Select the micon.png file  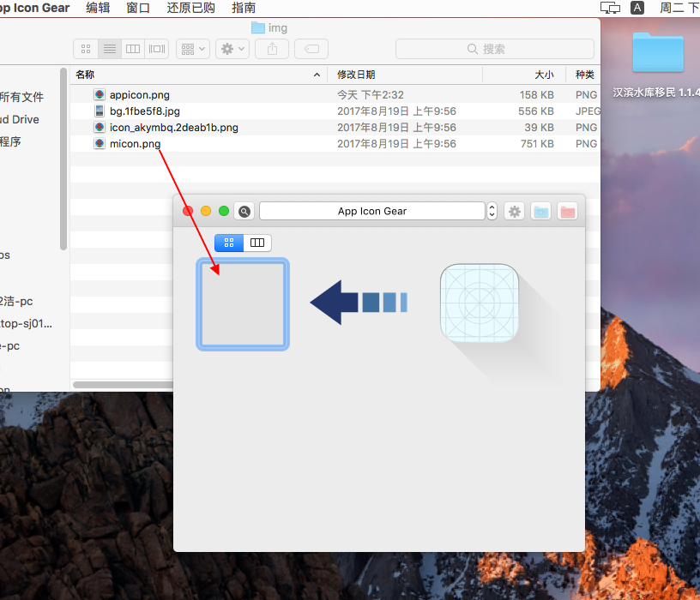135,144
